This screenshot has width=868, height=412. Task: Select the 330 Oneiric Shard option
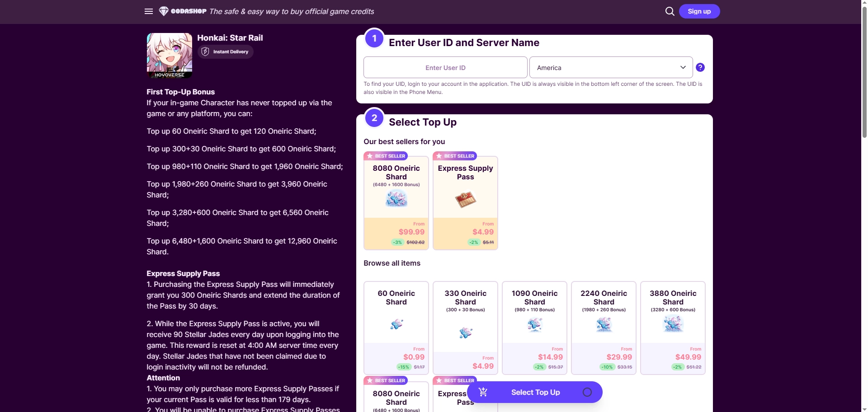[x=465, y=328]
